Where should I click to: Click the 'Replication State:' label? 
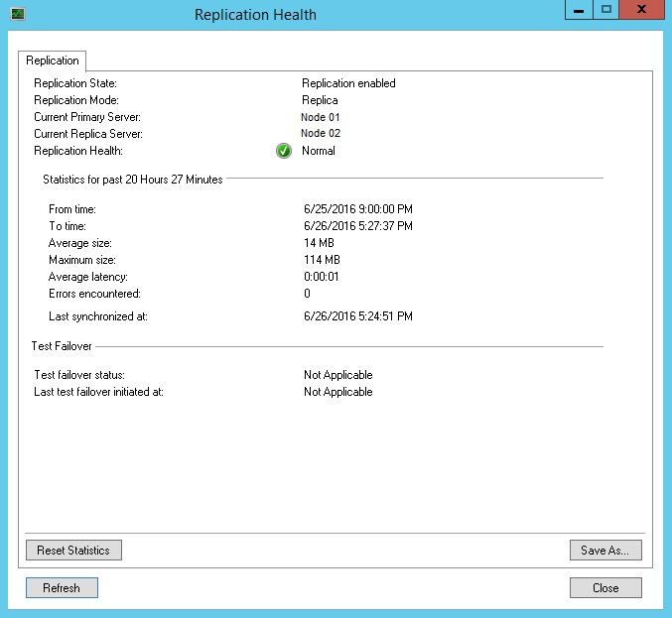[75, 83]
